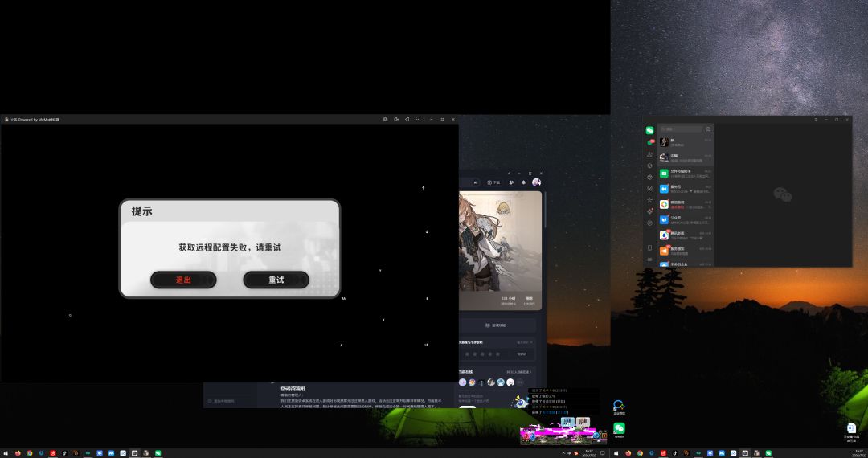Viewport: 868px width, 458px height.
Task: Open the three-dots more menu in the emulator title bar
Action: point(418,119)
